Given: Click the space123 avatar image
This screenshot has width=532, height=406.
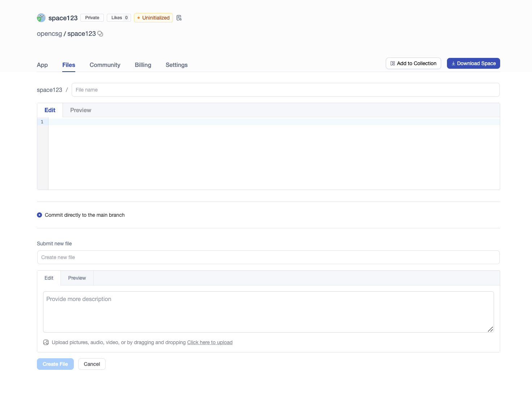Looking at the screenshot, I should tap(41, 17).
